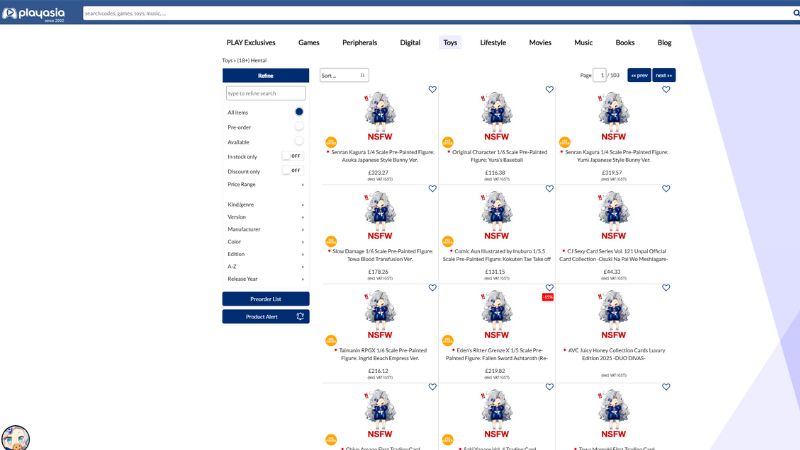This screenshot has height=450, width=800.
Task: Expand the Kind/genre filter
Action: (x=265, y=205)
